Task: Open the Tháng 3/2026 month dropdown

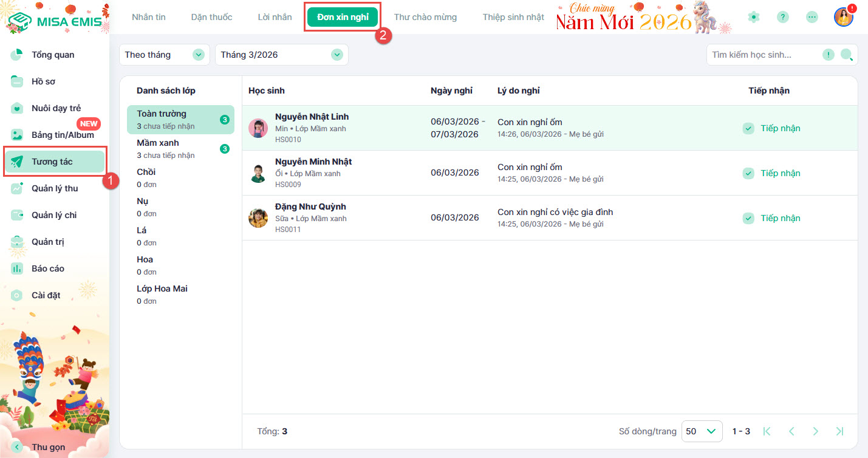Action: pos(337,55)
